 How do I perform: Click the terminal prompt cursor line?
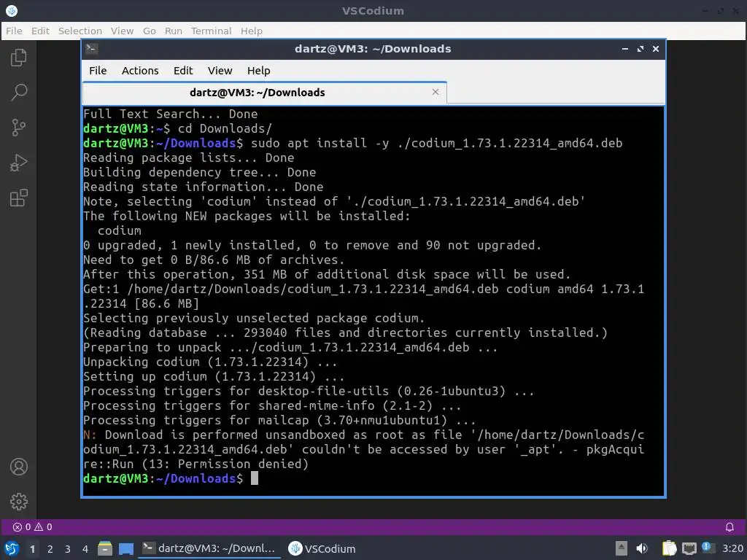[171, 478]
